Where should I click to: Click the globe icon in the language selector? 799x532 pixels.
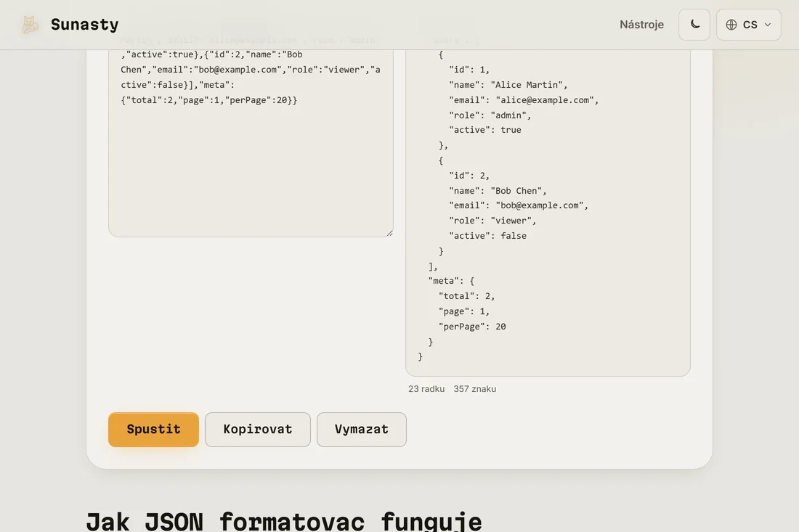click(731, 25)
